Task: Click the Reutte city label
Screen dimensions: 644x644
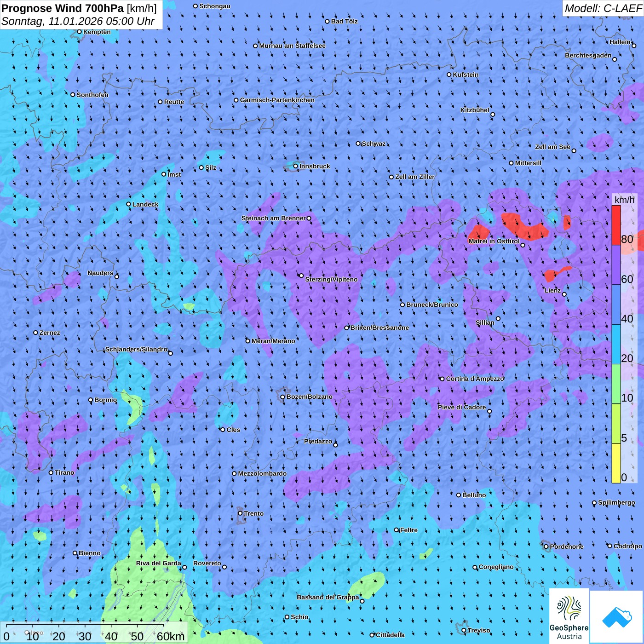Action: [x=174, y=102]
